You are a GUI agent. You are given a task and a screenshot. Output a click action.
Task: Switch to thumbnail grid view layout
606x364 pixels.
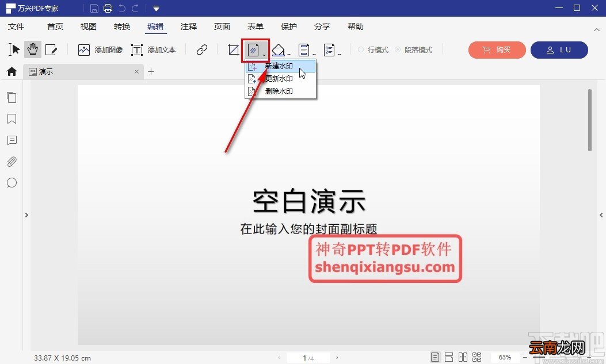click(x=477, y=357)
